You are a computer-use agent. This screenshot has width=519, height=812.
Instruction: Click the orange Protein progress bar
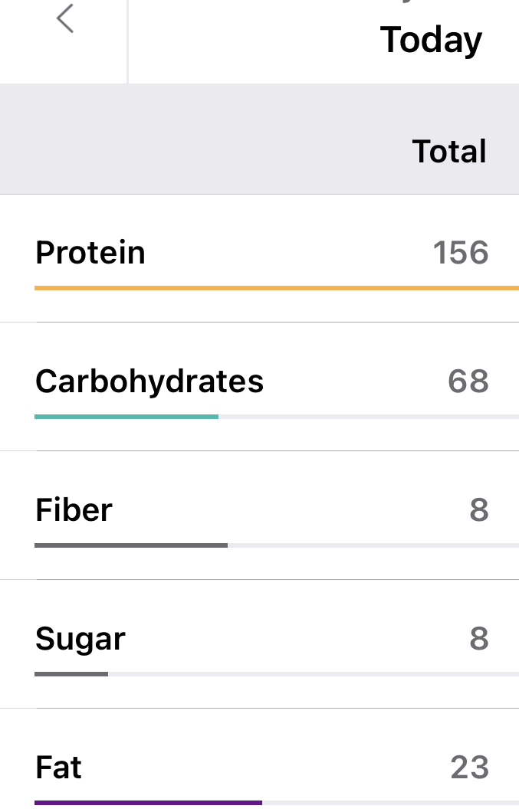(x=276, y=288)
